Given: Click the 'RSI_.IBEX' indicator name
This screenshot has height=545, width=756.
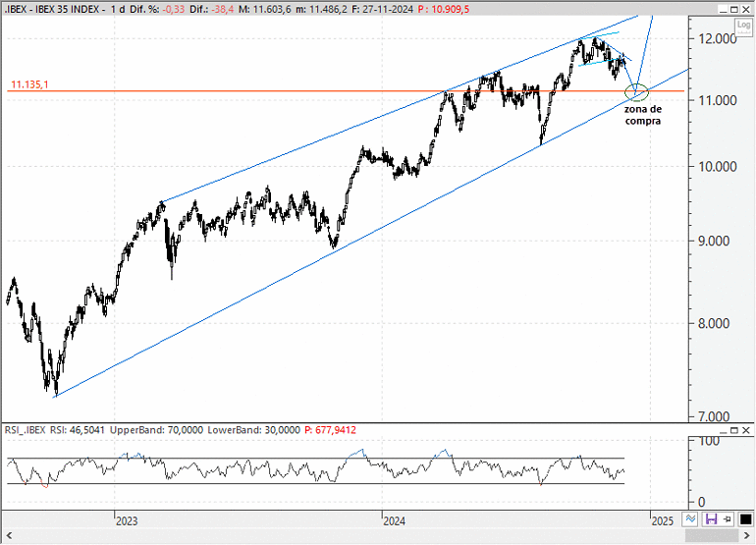Looking at the screenshot, I should pos(26,430).
